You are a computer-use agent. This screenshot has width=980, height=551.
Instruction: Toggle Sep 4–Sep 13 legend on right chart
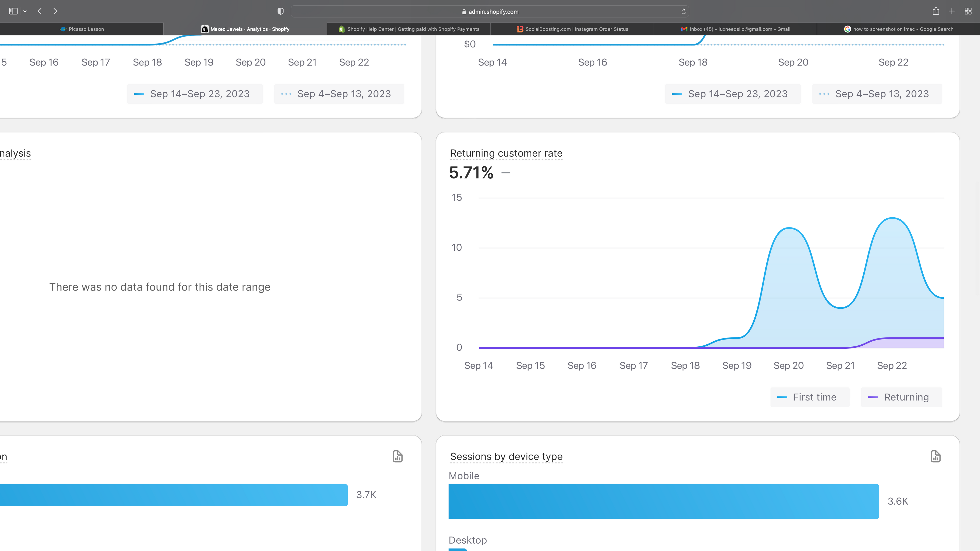click(877, 94)
